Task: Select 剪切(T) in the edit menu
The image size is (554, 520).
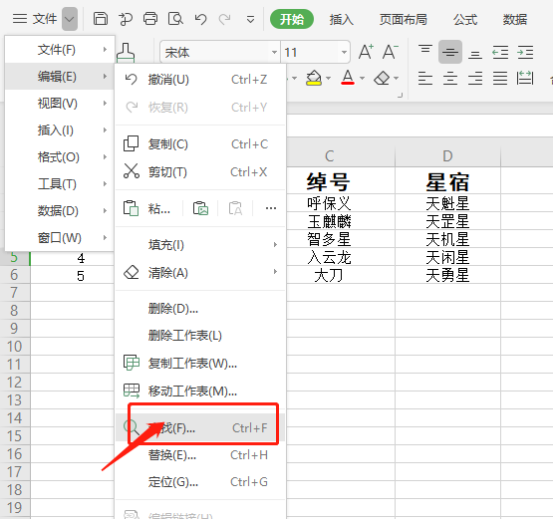Action: click(x=200, y=172)
